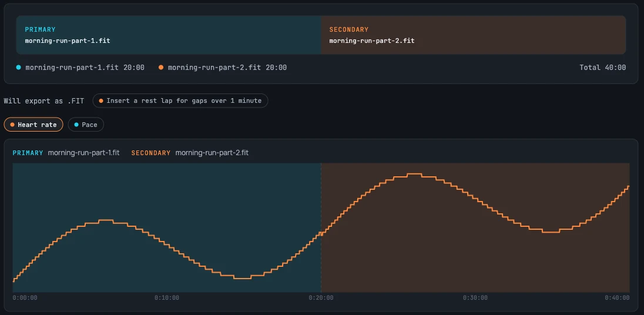Screen dimensions: 644x315
Task: Click the 'morning-run-part-1.fit 20:00' legend entry
Action: pyautogui.click(x=80, y=68)
